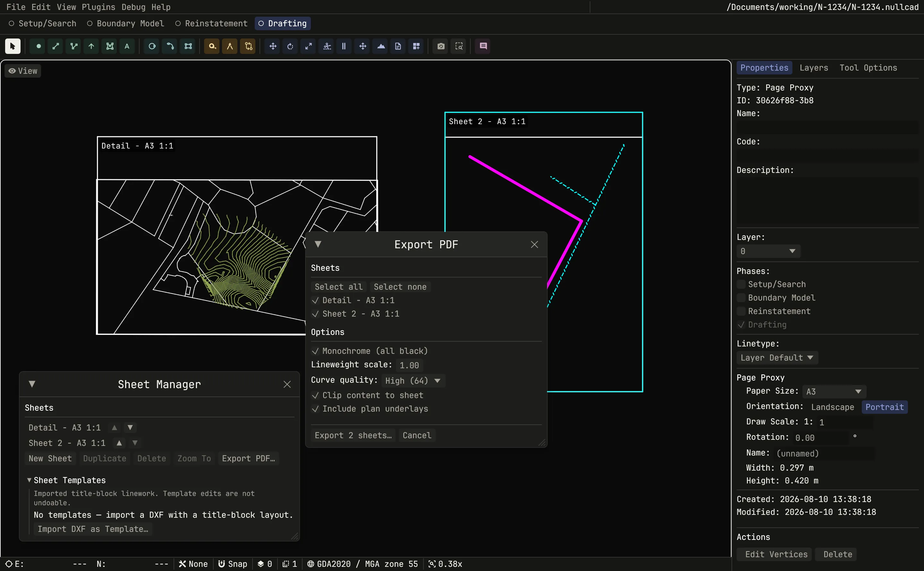924x571 pixels.
Task: Click the figure-over-line toolbar icon
Action: pyautogui.click(x=327, y=46)
